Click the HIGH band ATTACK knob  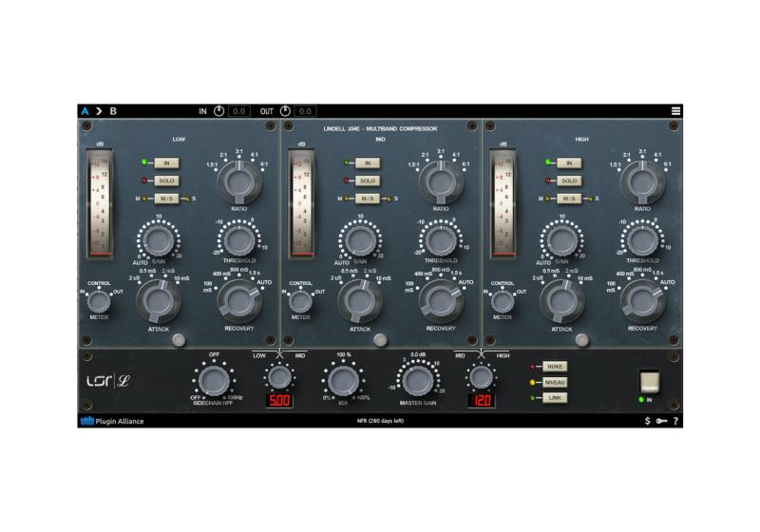click(561, 301)
